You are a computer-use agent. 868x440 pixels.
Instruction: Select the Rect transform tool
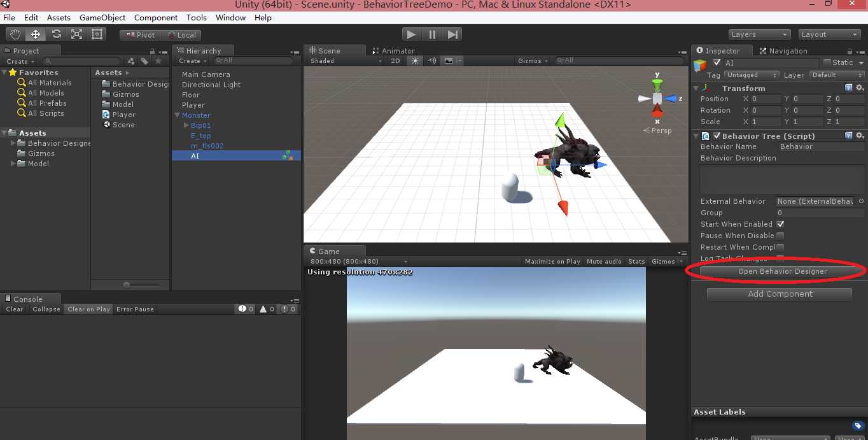(x=97, y=34)
